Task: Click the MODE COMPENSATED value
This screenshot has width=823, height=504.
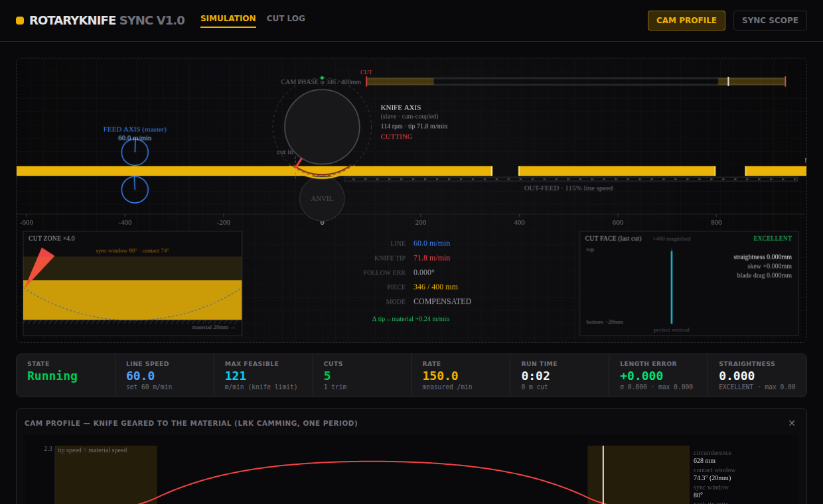Action: coord(442,302)
